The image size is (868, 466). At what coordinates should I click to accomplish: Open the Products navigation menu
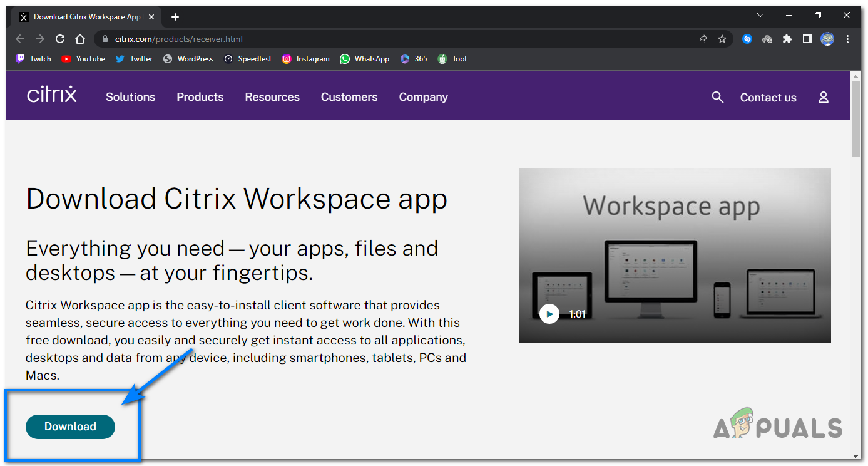coord(200,97)
